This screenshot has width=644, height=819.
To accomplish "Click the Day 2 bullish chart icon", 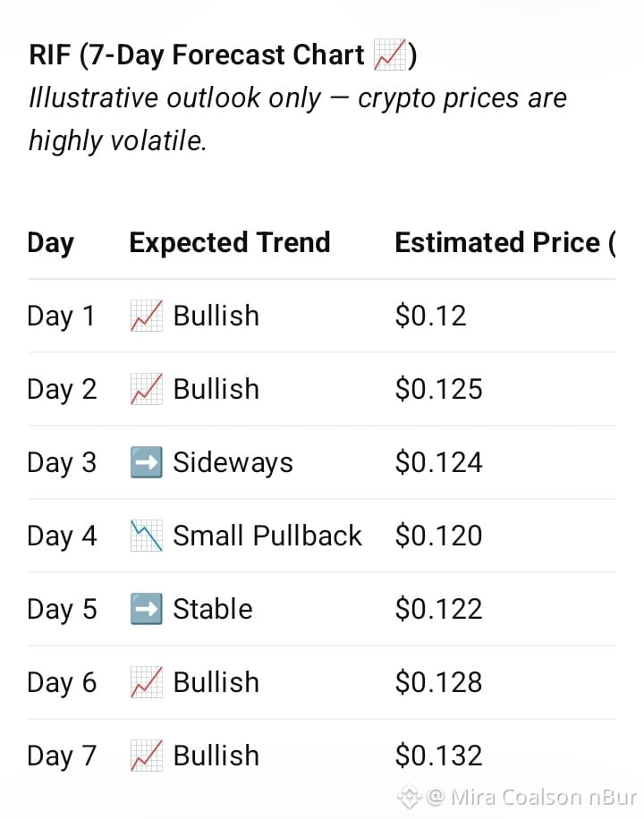I will [147, 389].
